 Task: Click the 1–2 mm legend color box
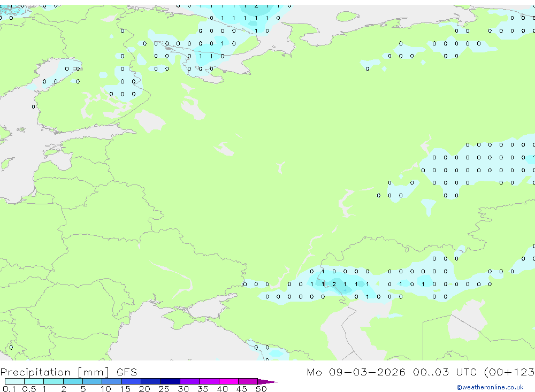(53, 381)
